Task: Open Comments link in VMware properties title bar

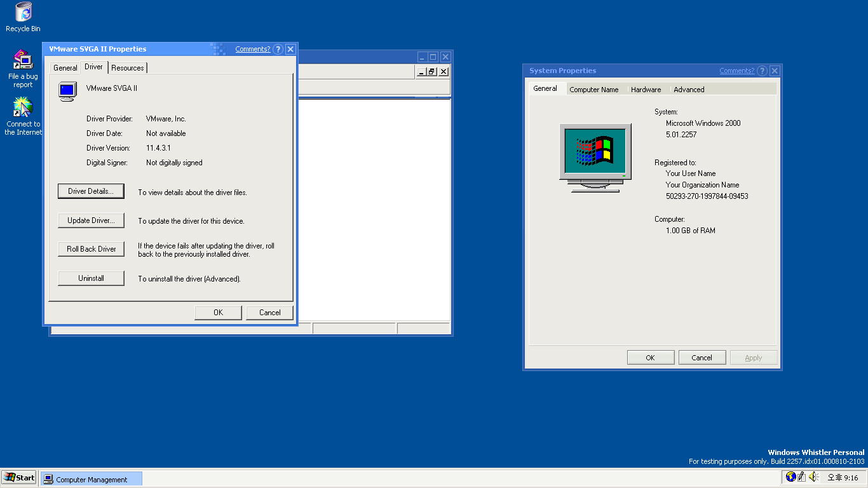Action: tap(252, 49)
